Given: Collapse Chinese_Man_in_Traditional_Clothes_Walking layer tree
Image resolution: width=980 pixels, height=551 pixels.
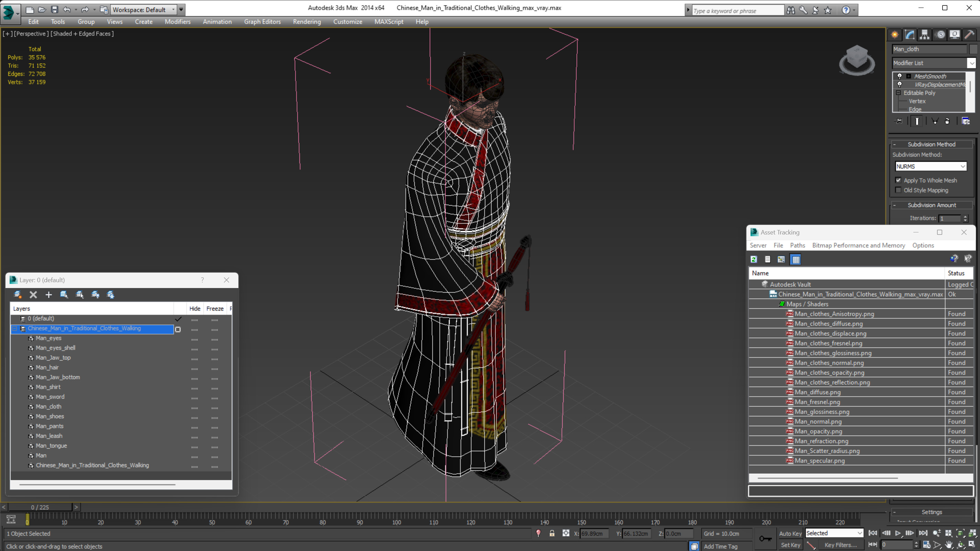Looking at the screenshot, I should [x=15, y=329].
